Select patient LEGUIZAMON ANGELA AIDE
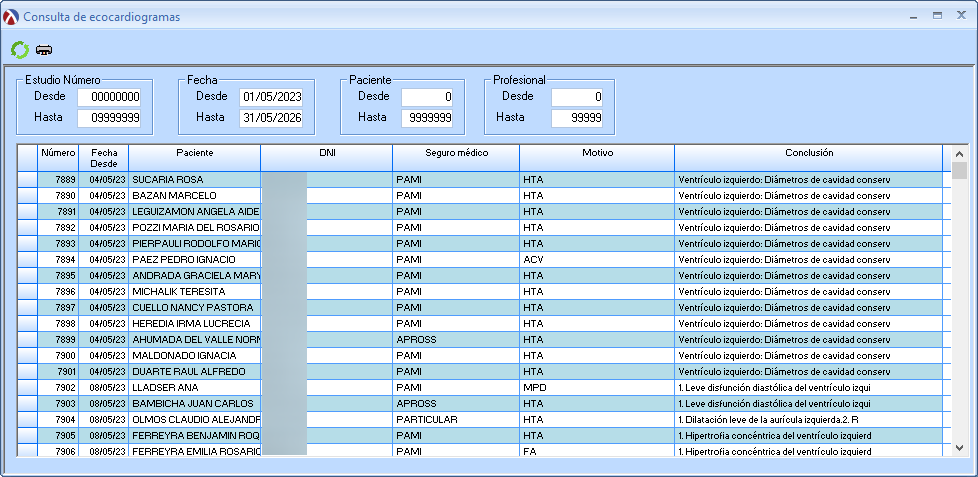 click(x=196, y=212)
